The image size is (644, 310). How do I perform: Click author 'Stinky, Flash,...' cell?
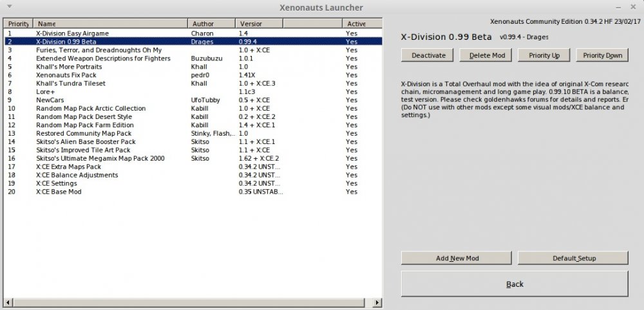213,133
